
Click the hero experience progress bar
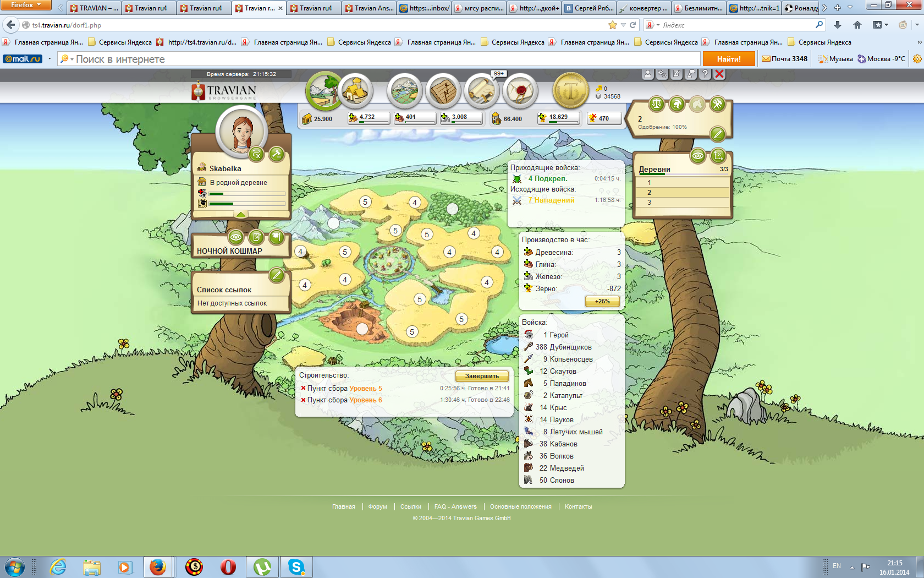click(x=247, y=204)
